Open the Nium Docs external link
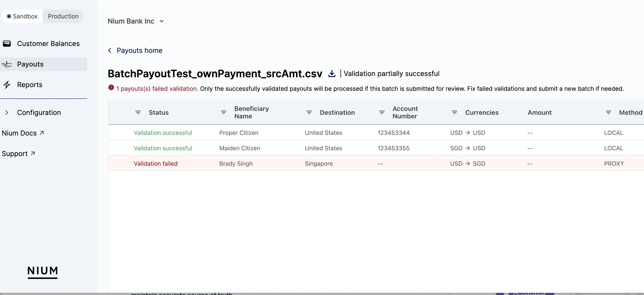 23,133
